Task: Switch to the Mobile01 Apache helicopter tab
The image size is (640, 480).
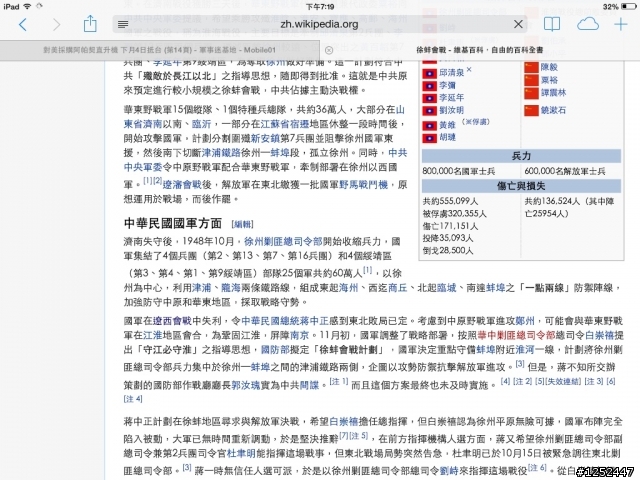Action: pos(160,50)
